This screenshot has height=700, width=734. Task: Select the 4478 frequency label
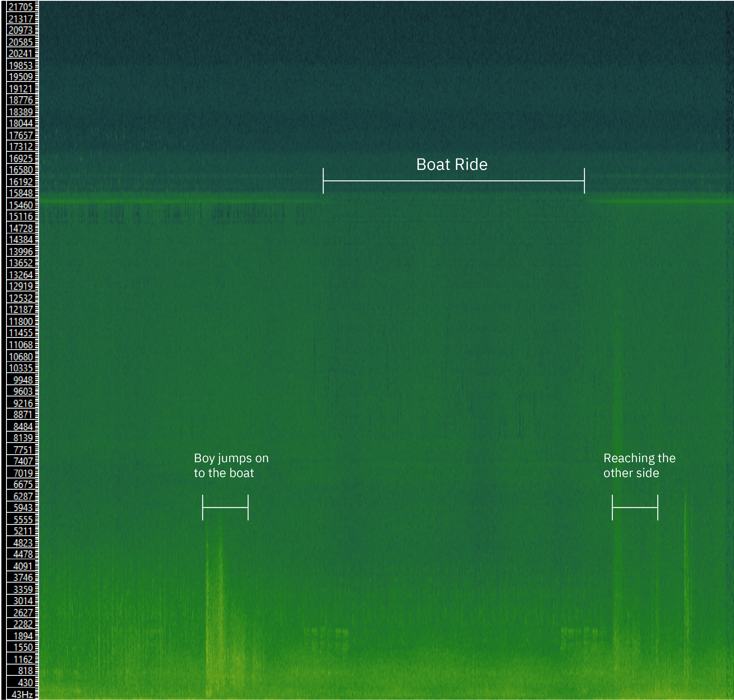23,554
